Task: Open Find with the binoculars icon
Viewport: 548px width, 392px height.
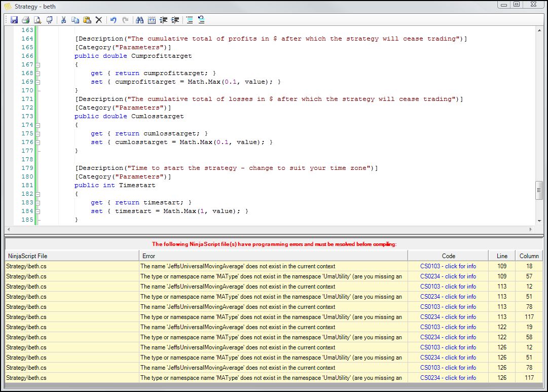Action: [x=140, y=20]
